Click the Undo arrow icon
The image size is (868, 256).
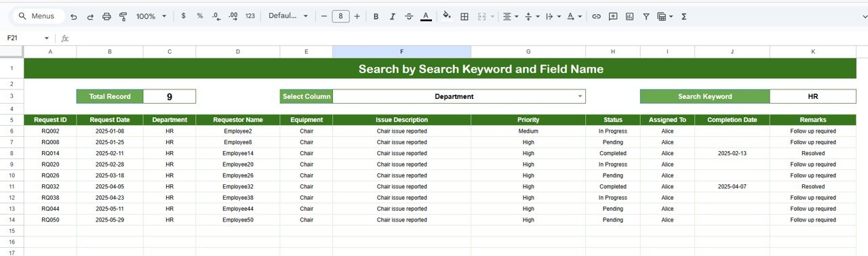(73, 16)
